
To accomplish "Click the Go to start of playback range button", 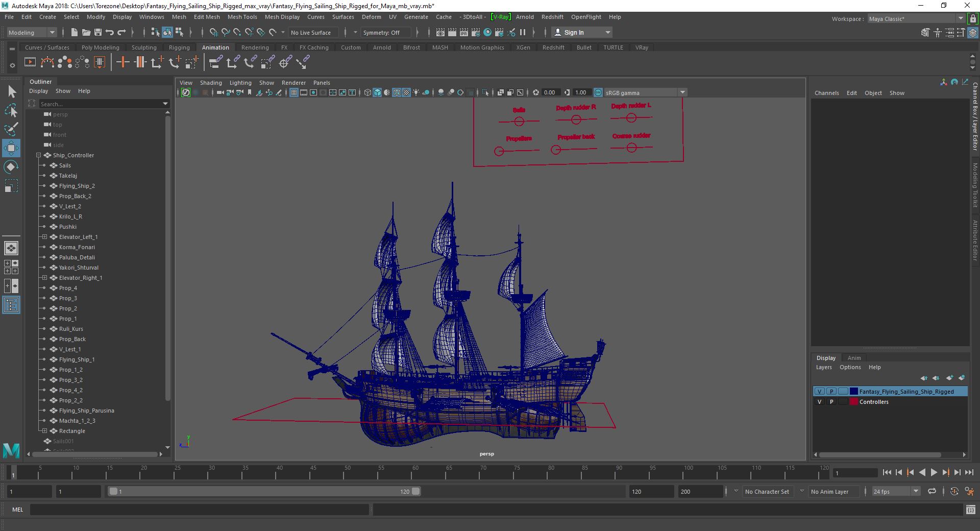I will click(x=887, y=473).
